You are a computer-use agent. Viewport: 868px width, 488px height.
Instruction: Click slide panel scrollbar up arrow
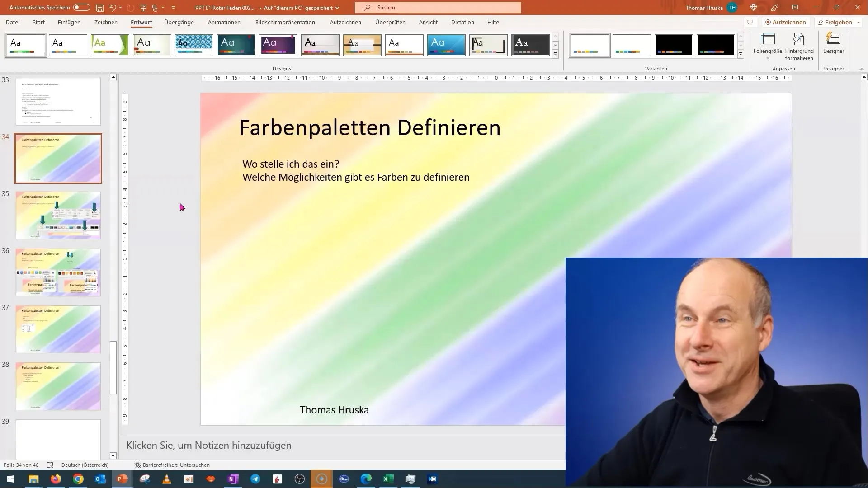(113, 77)
